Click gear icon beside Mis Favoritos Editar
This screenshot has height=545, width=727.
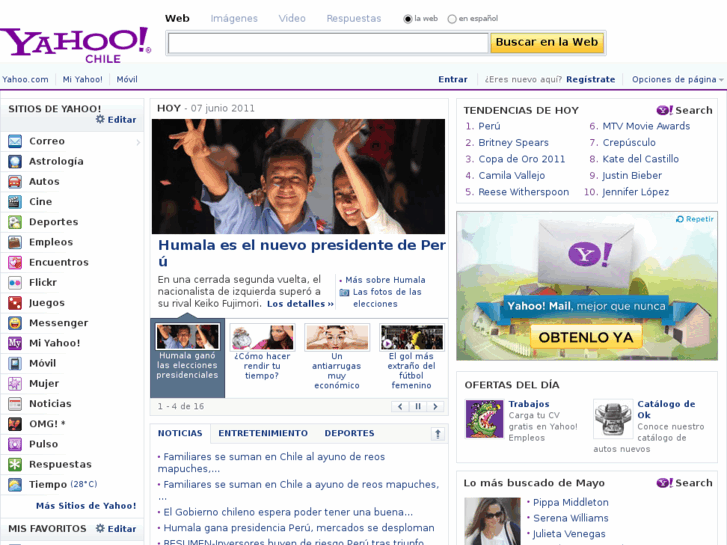pos(100,528)
